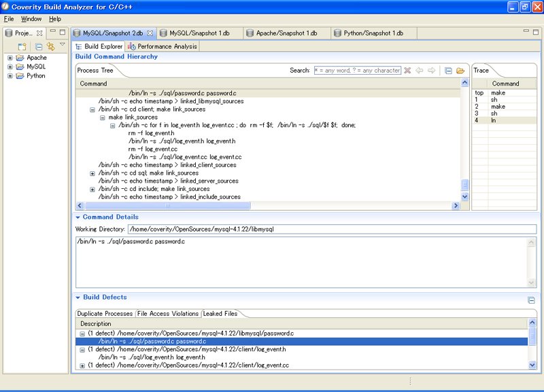The height and width of the screenshot is (392, 544).
Task: Collapse the libmysql/password.c defect entry
Action: tap(82, 334)
